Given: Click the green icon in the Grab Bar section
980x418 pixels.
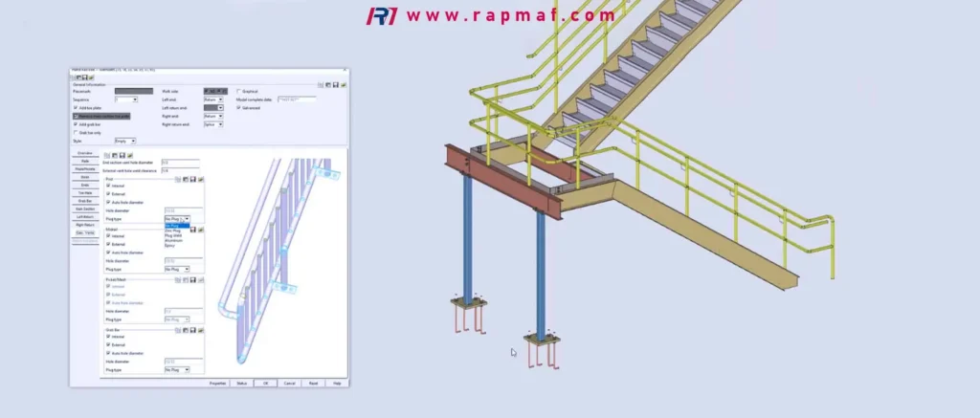Looking at the screenshot, I should [x=201, y=330].
